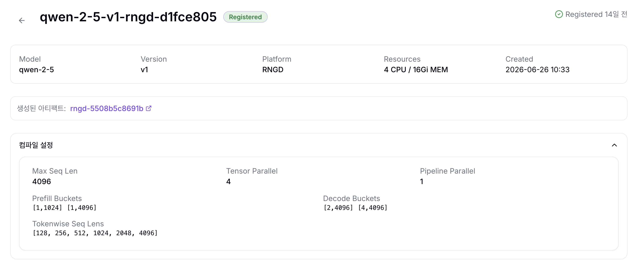Screen dimensions: 644x269
Task: Click the Version value v1
Action: coord(144,69)
